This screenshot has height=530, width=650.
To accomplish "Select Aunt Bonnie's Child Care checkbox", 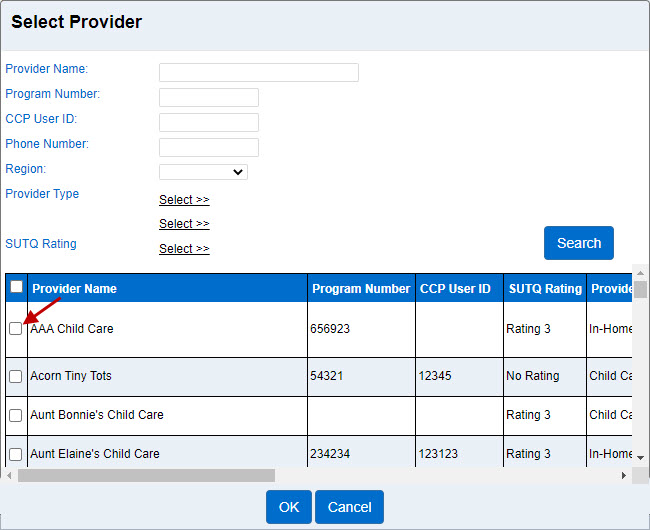I will point(16,415).
